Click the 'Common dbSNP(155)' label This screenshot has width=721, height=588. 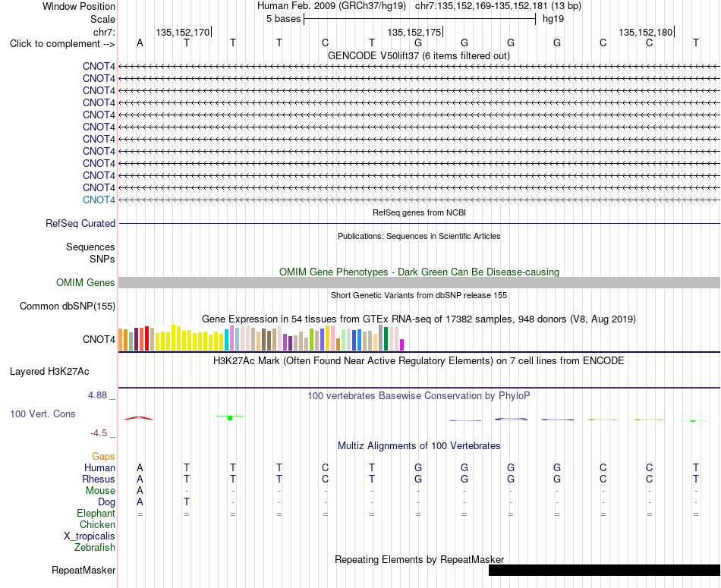68,307
